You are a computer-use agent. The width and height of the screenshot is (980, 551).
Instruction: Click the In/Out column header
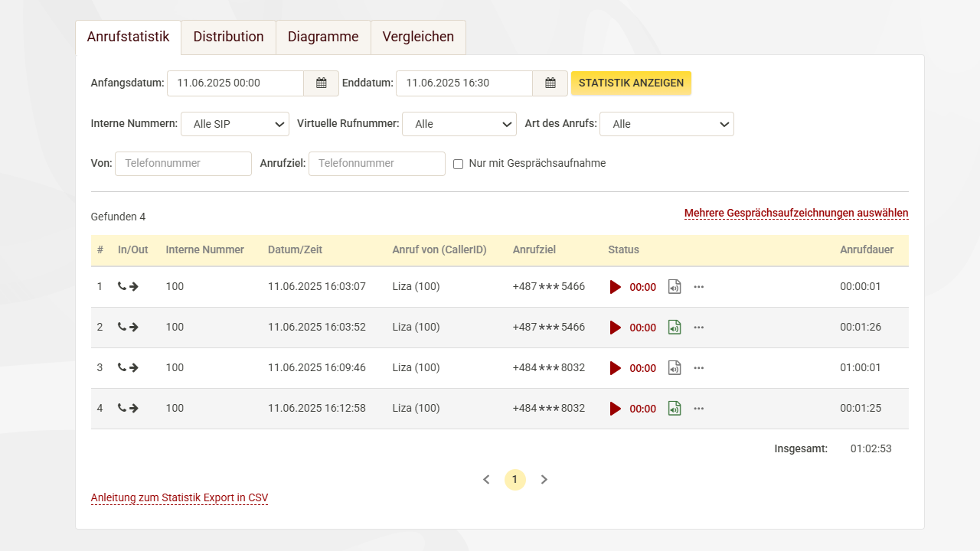[x=133, y=250]
